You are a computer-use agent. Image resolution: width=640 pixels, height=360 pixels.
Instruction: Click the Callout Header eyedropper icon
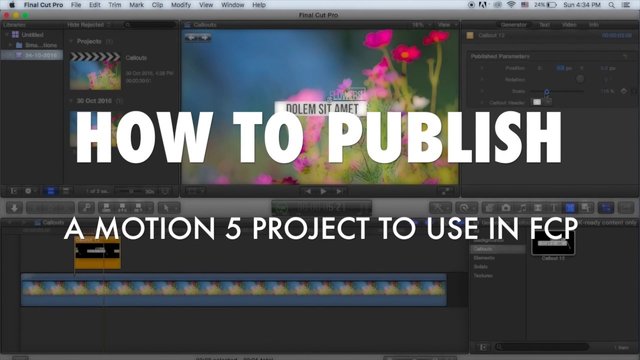(x=547, y=101)
